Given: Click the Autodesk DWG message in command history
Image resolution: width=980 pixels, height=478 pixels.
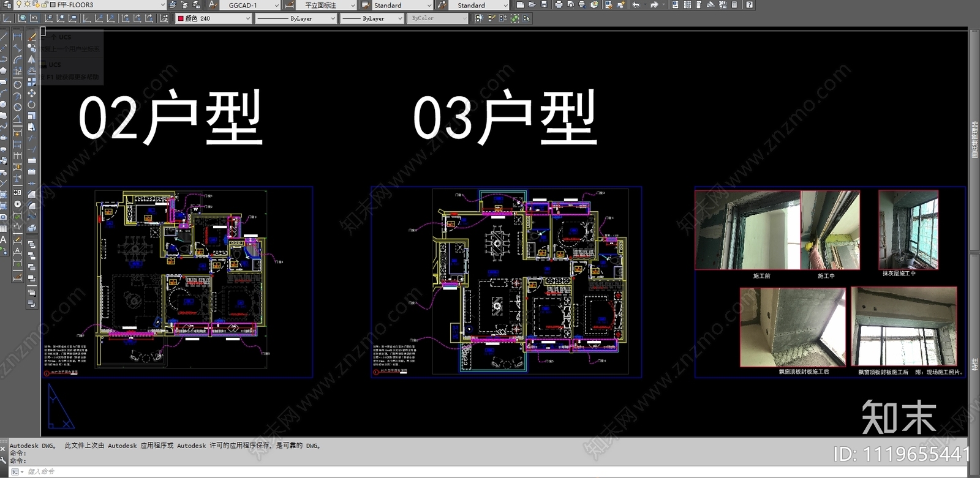Looking at the screenshot, I should click(165, 446).
